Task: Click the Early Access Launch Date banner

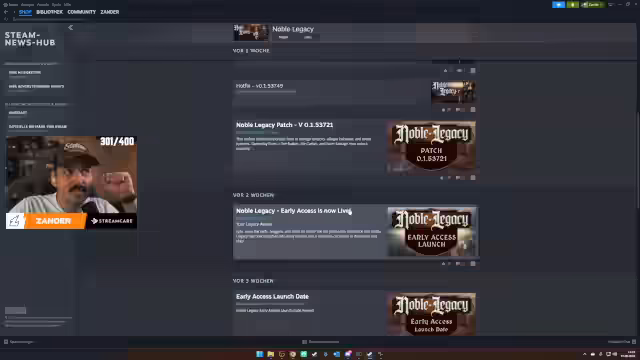Action: tap(431, 314)
